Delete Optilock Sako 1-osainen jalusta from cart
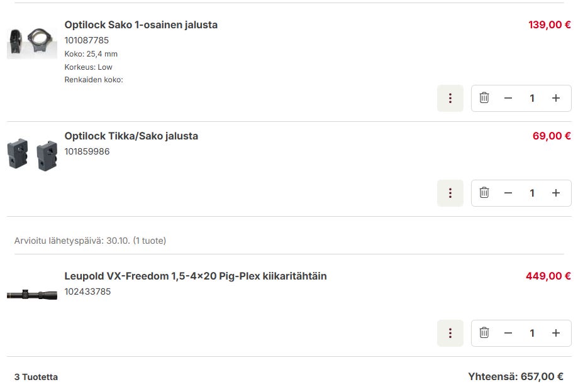 coord(484,98)
